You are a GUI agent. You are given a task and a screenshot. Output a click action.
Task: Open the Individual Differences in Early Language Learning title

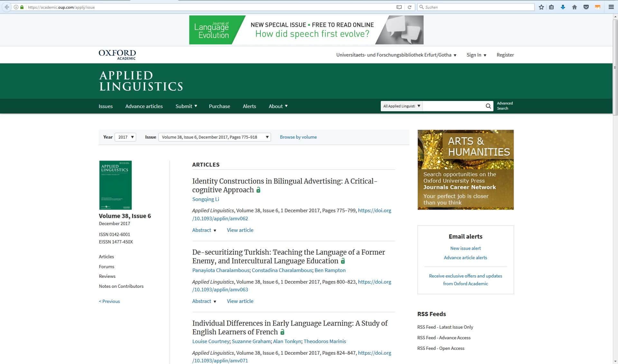click(290, 328)
